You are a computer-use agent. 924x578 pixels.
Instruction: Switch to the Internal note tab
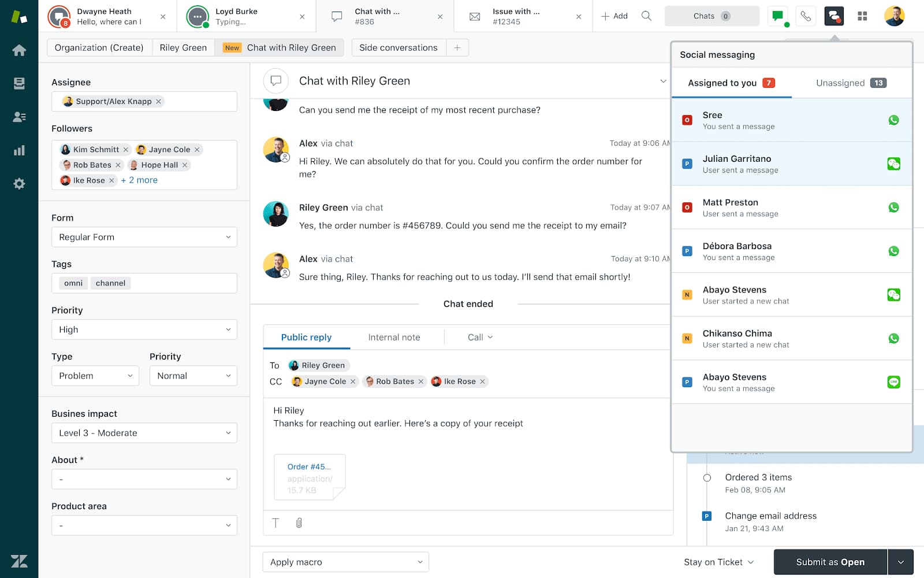pos(394,337)
